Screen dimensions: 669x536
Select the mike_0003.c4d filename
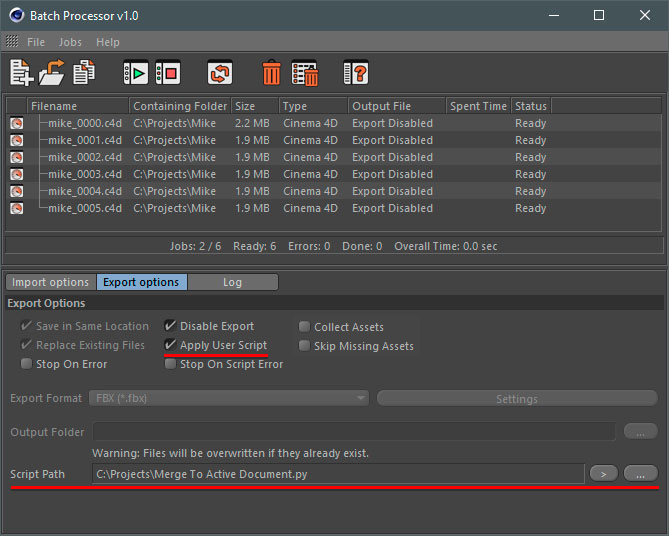[x=85, y=175]
